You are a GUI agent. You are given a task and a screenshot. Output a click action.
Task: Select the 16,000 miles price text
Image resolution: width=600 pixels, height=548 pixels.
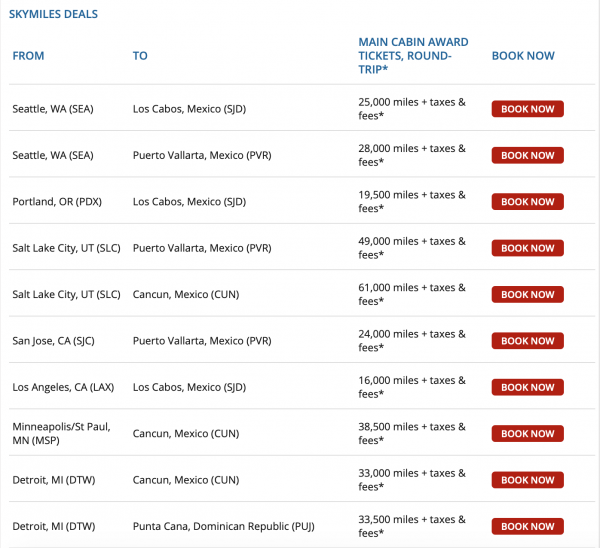coord(412,387)
